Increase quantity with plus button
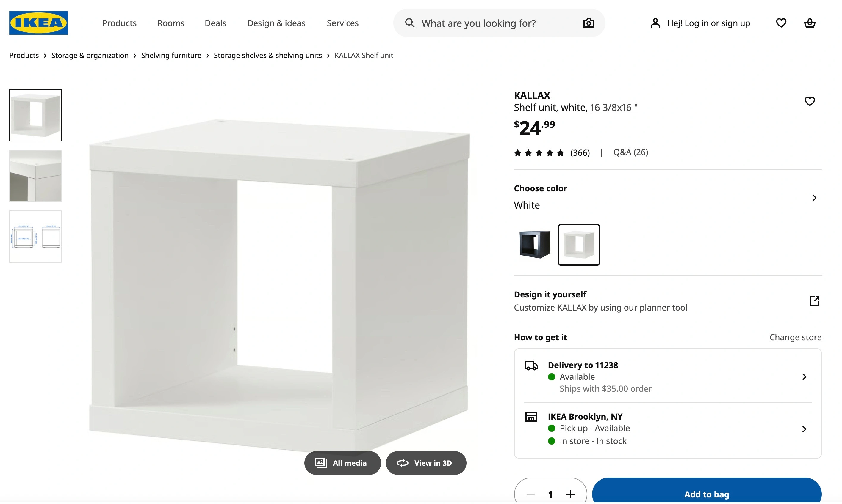The width and height of the screenshot is (842, 504). click(x=570, y=494)
